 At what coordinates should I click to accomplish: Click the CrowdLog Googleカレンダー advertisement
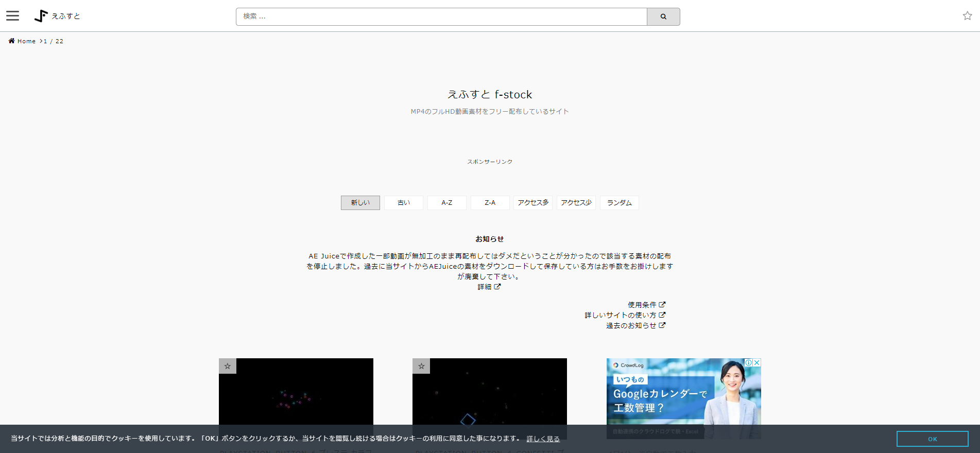click(x=684, y=398)
